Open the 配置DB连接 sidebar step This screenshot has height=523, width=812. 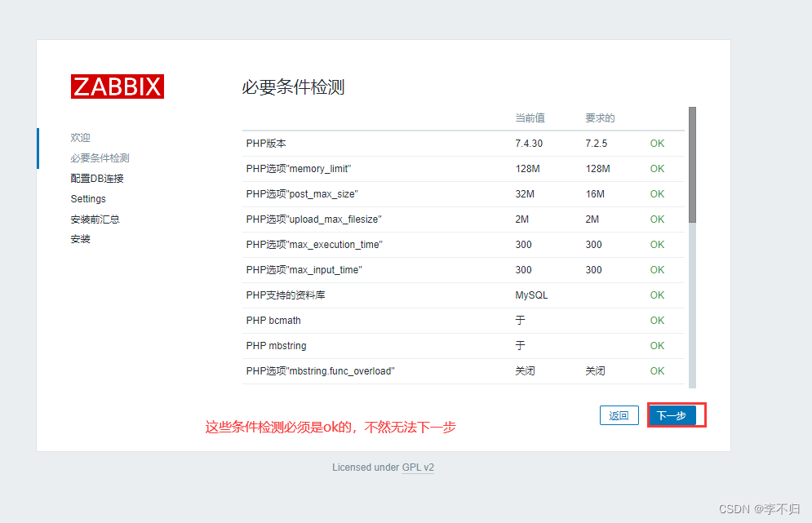[x=97, y=179]
